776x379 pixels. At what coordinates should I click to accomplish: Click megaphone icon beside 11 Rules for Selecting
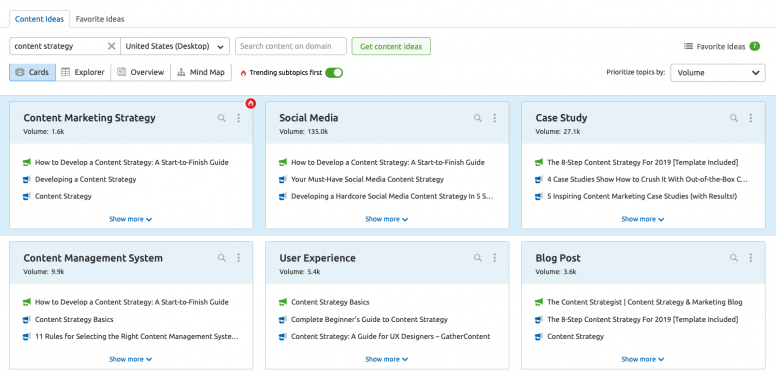tap(27, 336)
